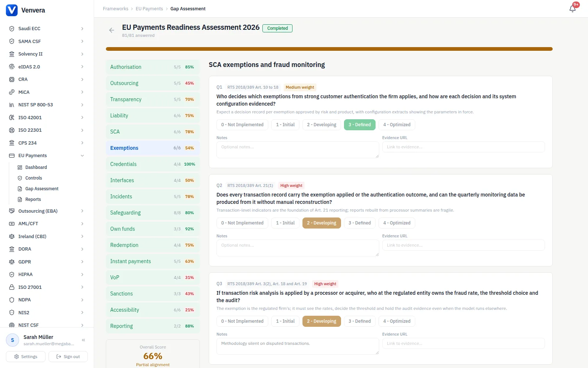Click the Venvera logo icon
The width and height of the screenshot is (588, 368).
coord(12,10)
